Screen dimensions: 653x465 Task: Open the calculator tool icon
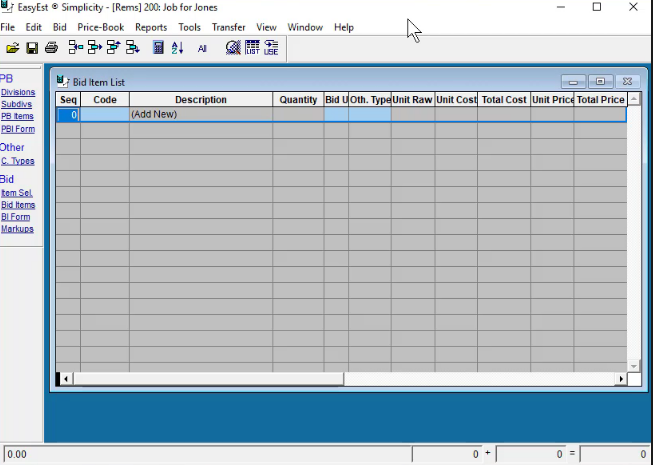158,47
